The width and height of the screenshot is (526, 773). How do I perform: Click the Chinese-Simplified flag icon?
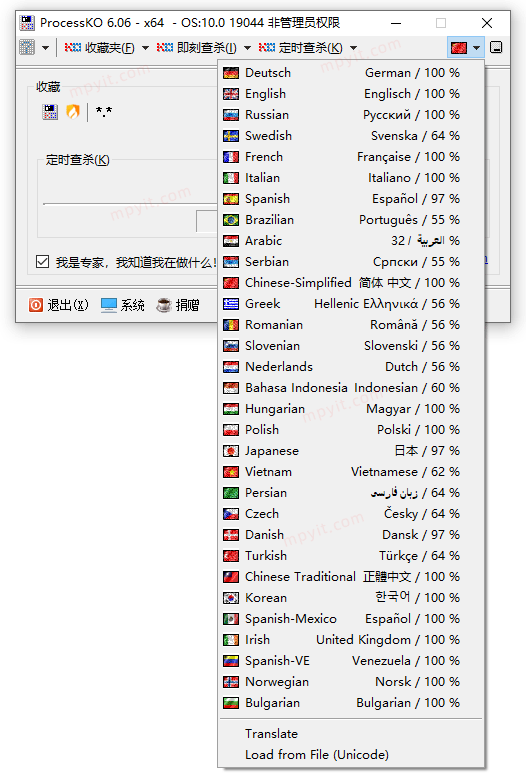231,283
